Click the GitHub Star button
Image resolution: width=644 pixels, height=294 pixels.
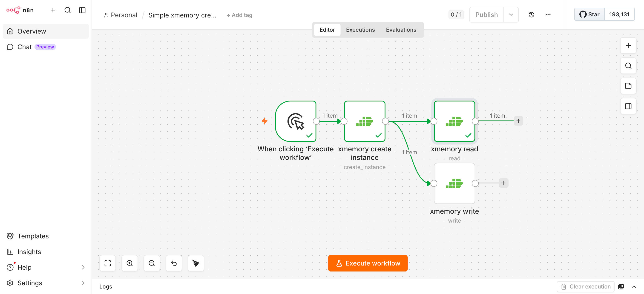589,14
